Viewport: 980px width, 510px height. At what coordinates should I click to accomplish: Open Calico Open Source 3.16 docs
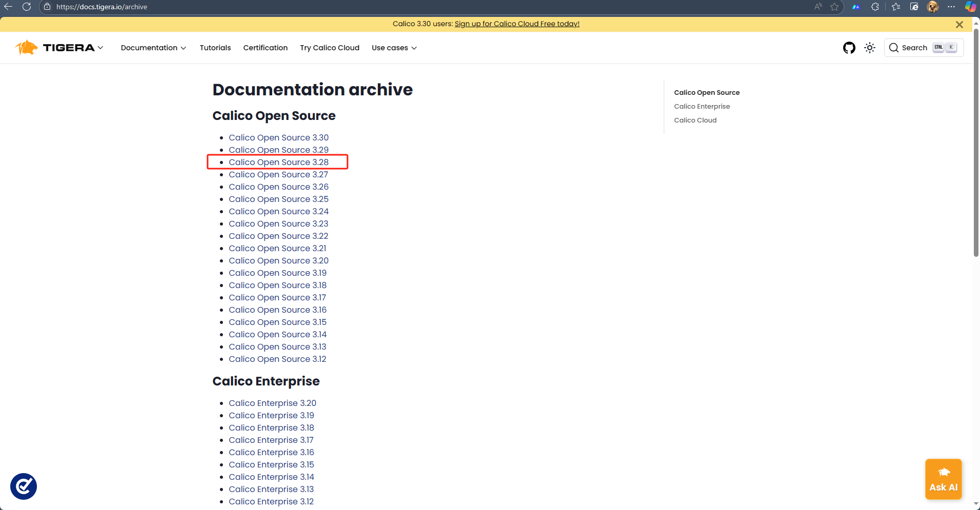tap(277, 310)
